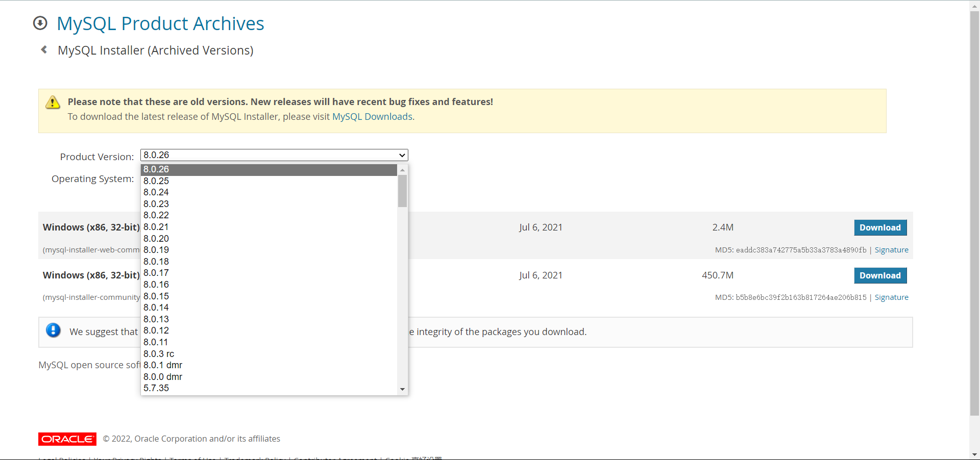Click the page scrollbar down arrow
This screenshot has height=460, width=980.
tap(974, 454)
